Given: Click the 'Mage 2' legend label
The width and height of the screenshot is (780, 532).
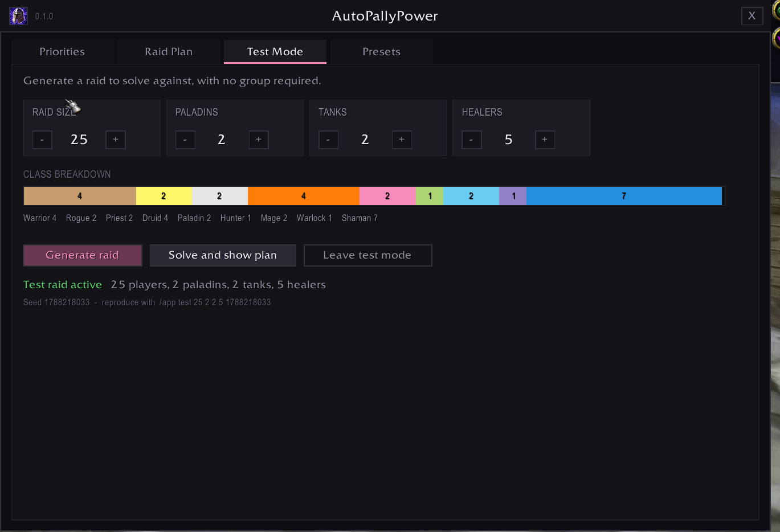Looking at the screenshot, I should pyautogui.click(x=274, y=218).
